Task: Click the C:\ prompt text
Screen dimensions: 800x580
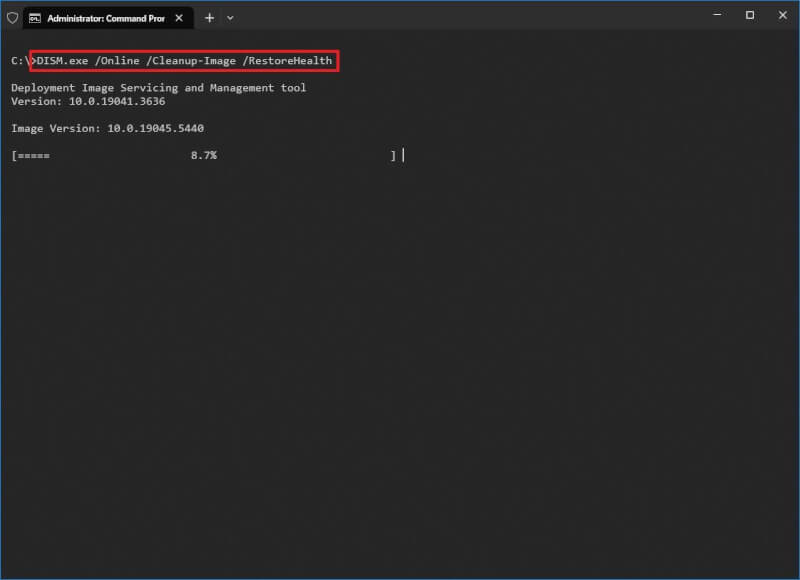Action: coord(20,61)
